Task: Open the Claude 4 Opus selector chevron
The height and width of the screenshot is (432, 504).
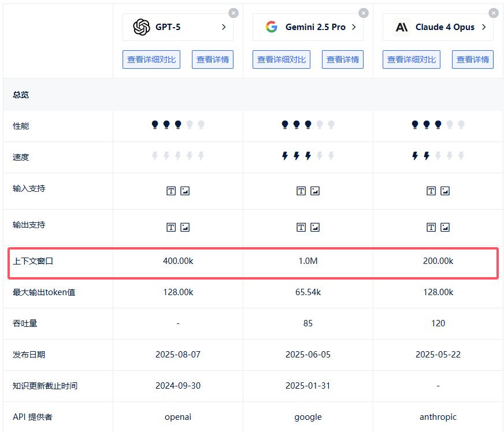Action: [484, 27]
